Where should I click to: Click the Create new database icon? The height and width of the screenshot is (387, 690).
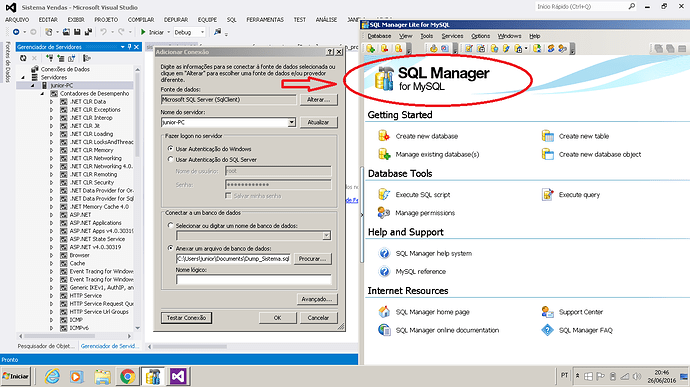(384, 136)
